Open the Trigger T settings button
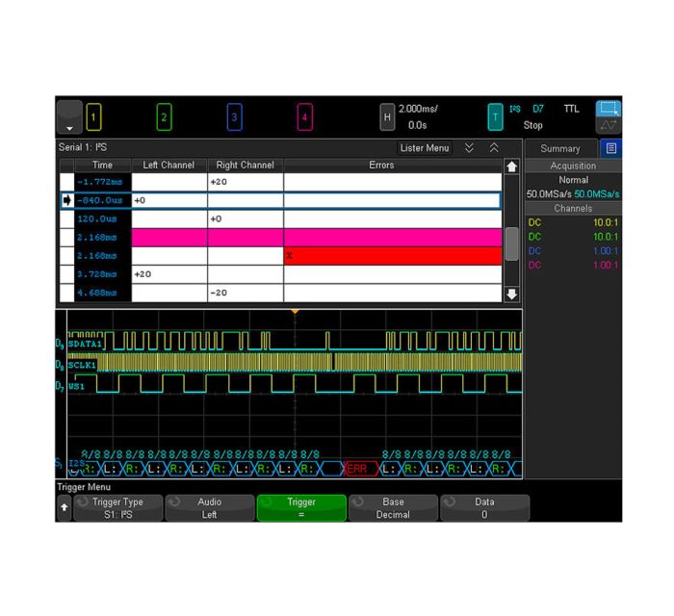Image resolution: width=674 pixels, height=616 pixels. [495, 116]
